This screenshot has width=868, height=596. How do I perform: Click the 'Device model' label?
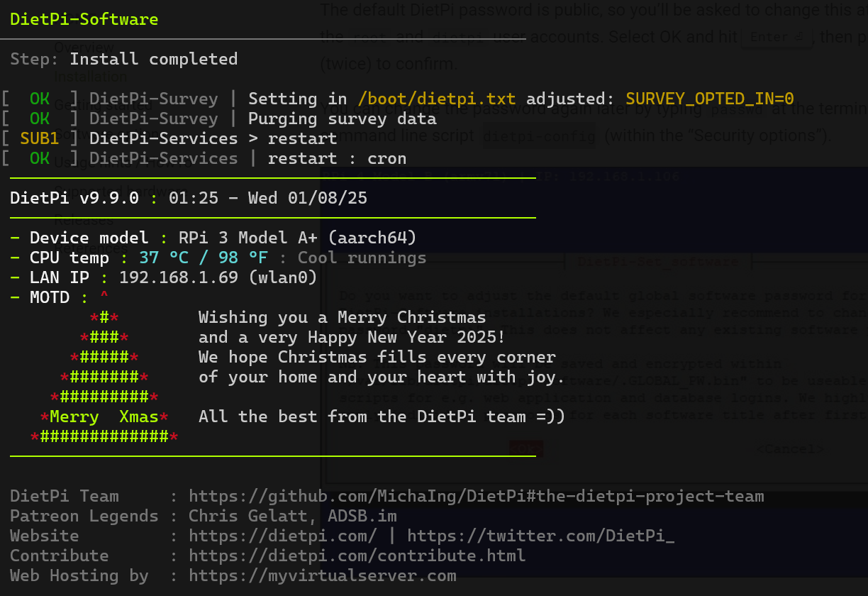click(x=89, y=238)
